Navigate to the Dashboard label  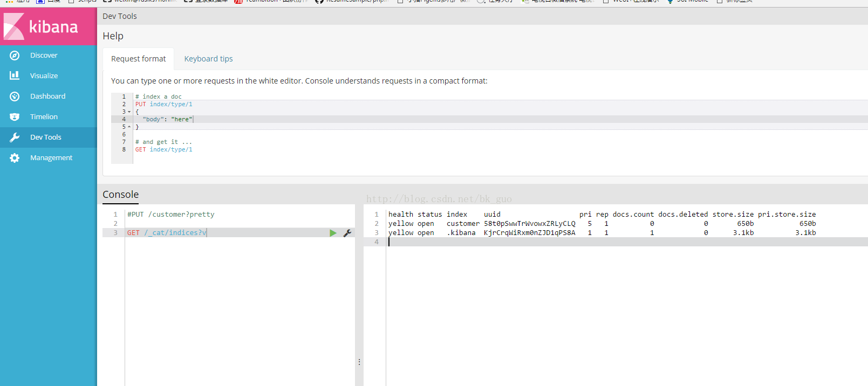point(47,96)
